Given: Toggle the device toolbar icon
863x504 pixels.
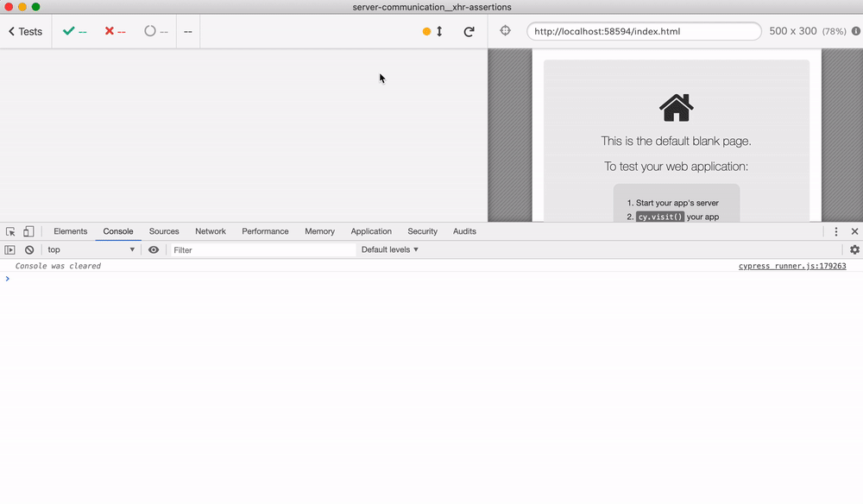Looking at the screenshot, I should pos(28,231).
